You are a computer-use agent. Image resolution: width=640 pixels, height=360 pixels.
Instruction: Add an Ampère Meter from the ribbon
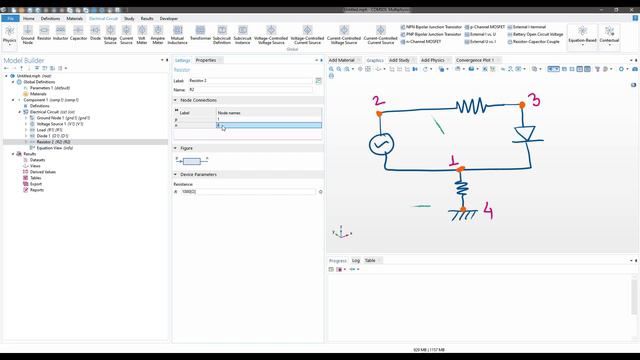click(158, 34)
